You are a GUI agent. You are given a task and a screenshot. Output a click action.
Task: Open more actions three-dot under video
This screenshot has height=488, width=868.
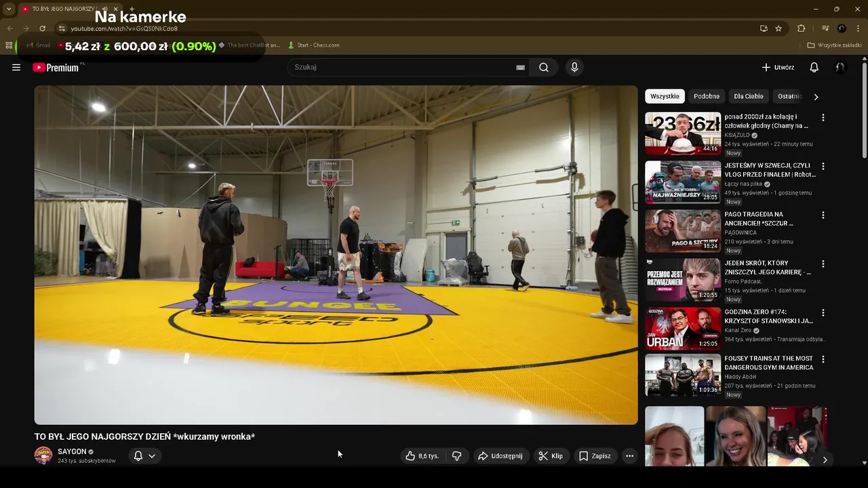coord(629,456)
